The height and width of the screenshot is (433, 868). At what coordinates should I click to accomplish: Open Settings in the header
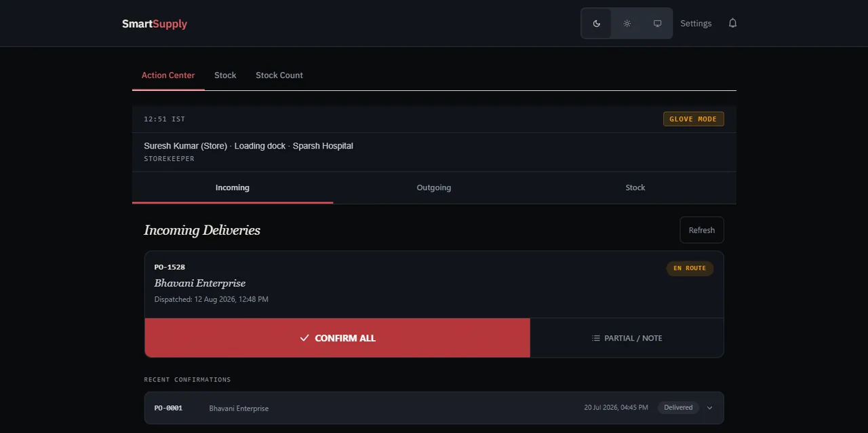click(x=696, y=23)
